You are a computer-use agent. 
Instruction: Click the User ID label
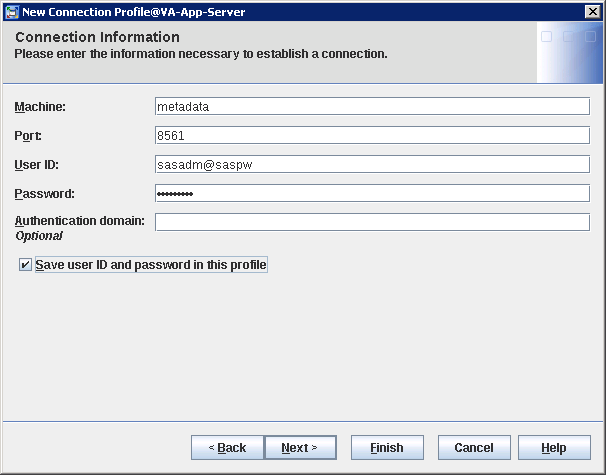pos(37,164)
